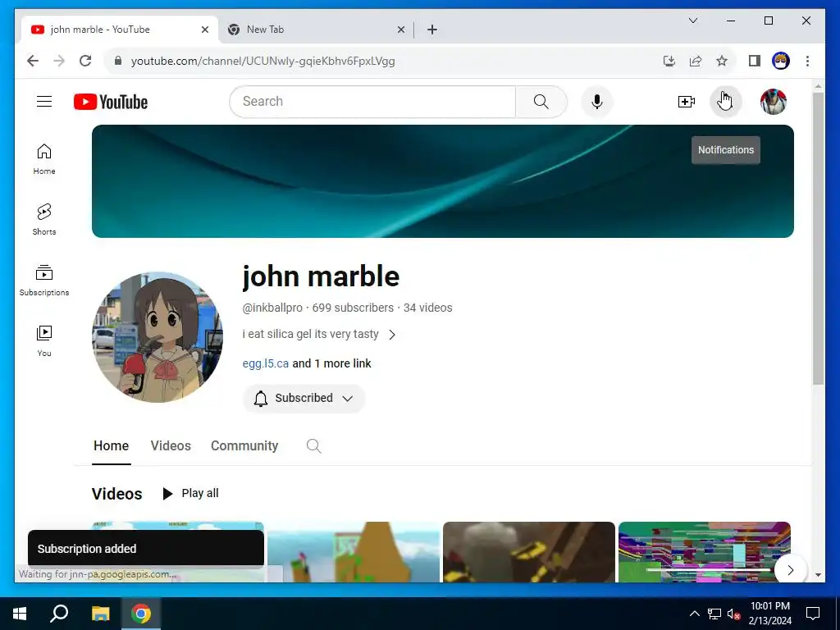Open the You section in sidebar

(x=44, y=340)
